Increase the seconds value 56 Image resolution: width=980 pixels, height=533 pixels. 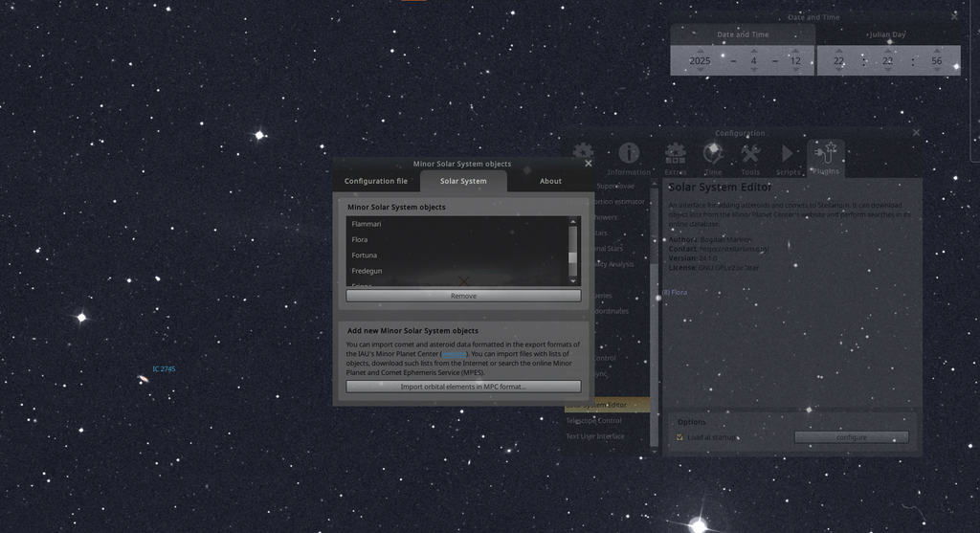click(936, 52)
